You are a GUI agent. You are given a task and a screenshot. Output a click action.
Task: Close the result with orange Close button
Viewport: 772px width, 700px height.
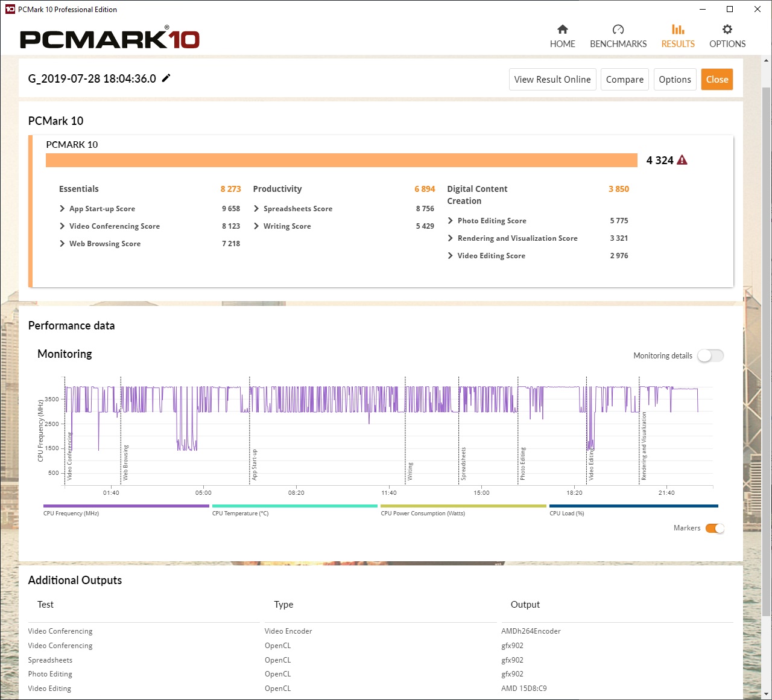(717, 80)
